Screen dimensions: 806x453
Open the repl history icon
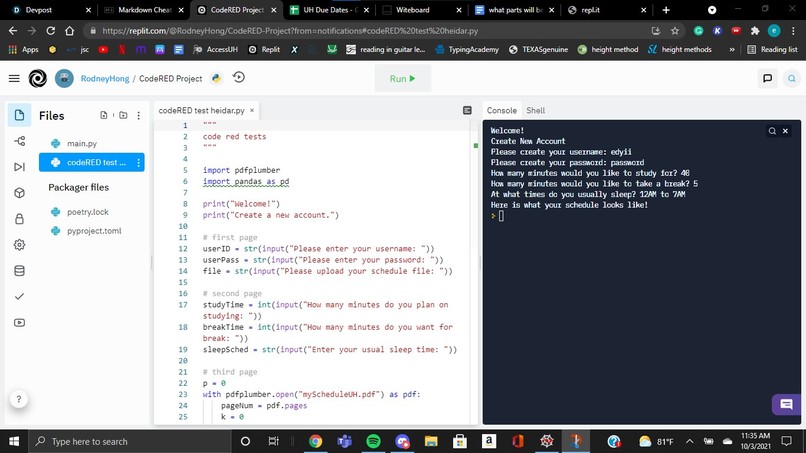[x=239, y=78]
